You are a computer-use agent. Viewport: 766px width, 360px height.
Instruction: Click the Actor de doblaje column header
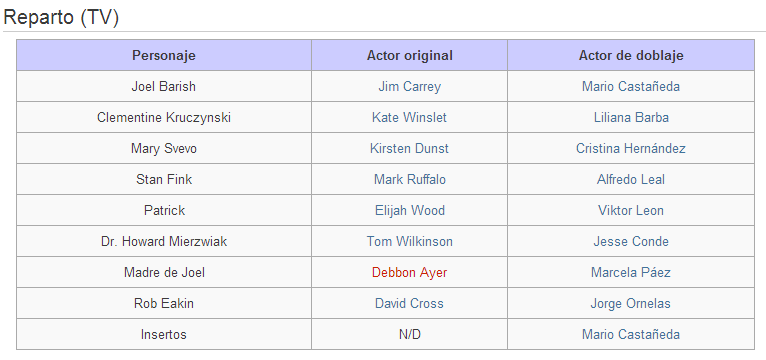(631, 55)
